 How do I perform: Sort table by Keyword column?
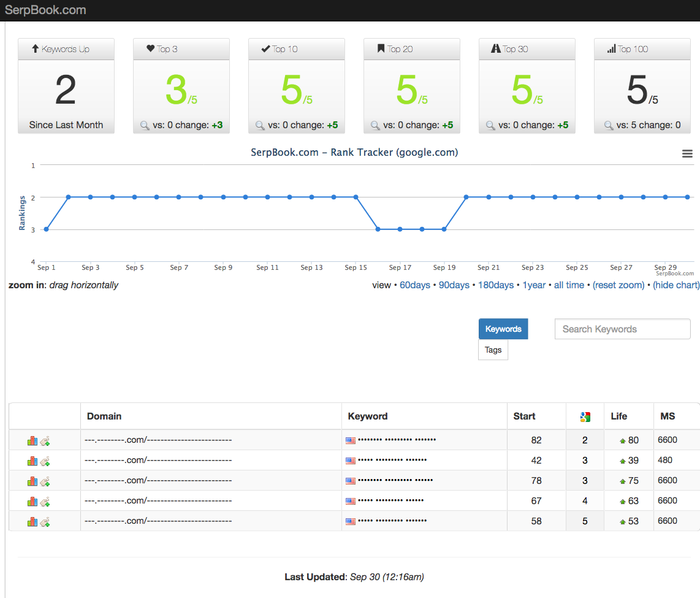point(367,416)
